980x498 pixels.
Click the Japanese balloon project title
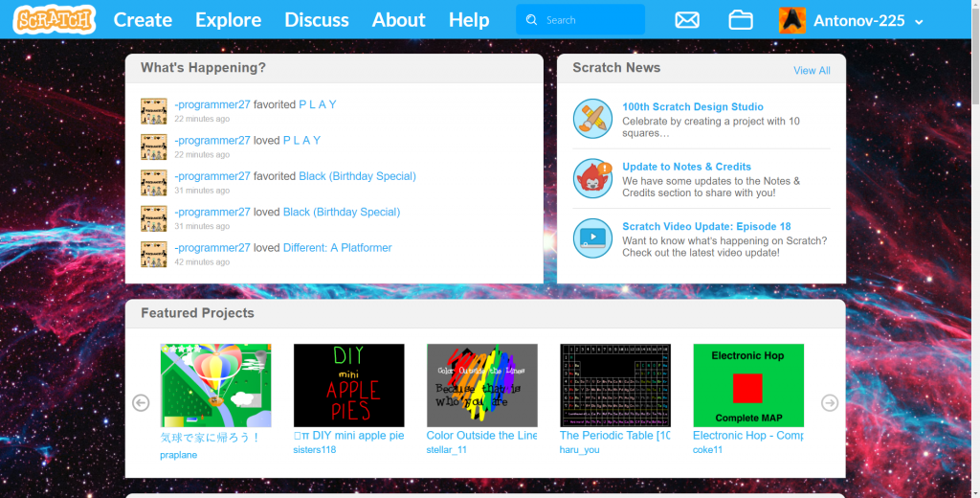[x=210, y=438]
